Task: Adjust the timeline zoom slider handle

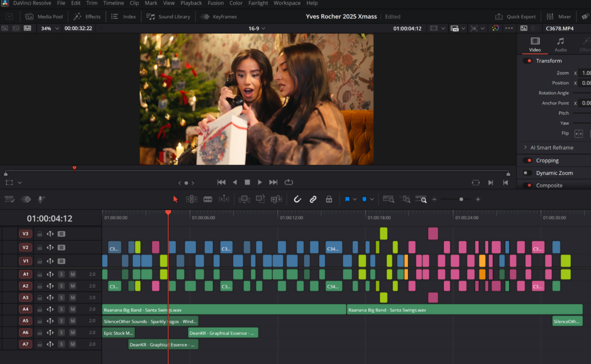Action: point(461,200)
